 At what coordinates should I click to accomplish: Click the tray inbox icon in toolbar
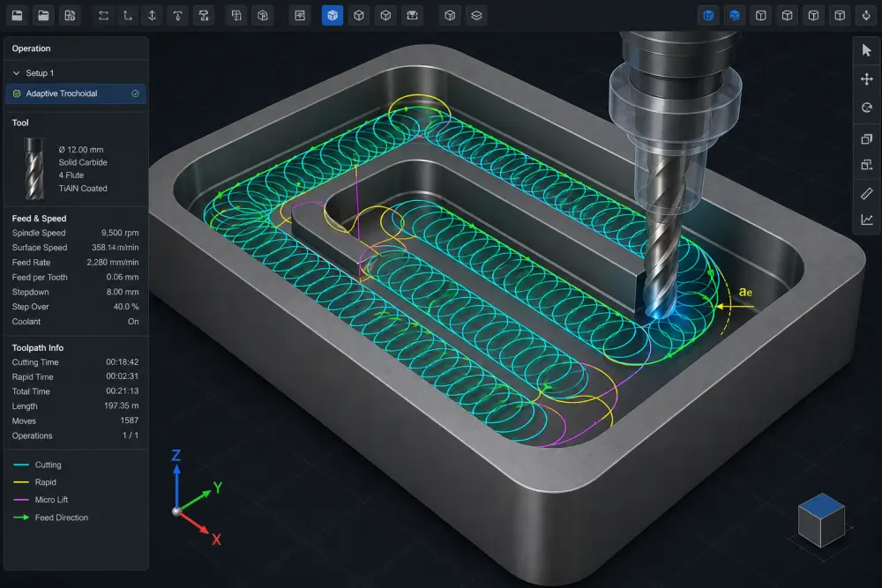(412, 16)
